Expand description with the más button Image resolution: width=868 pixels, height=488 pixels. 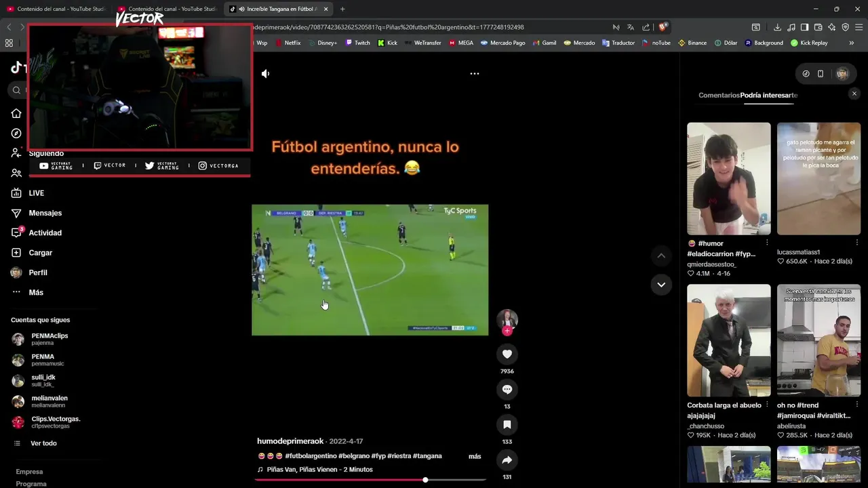[475, 456]
